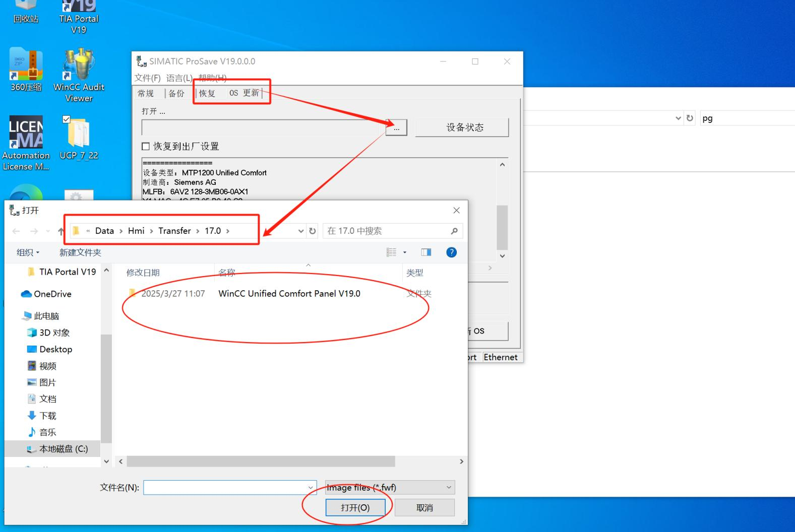Click 打开(O) to open the selection
Image resolution: width=795 pixels, height=532 pixels.
(x=355, y=507)
